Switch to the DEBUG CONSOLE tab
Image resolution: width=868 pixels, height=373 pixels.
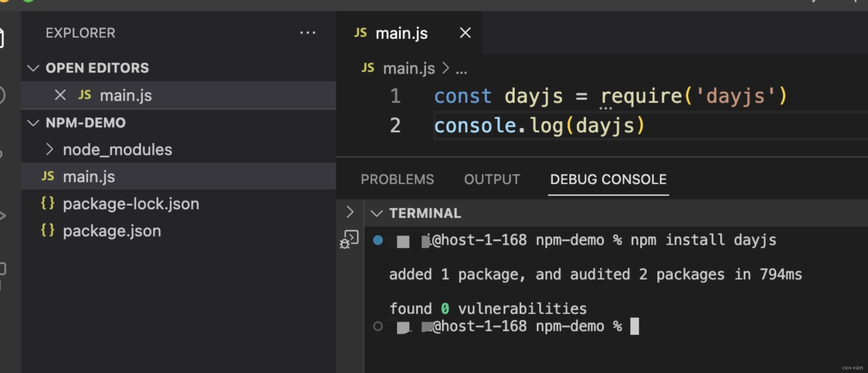click(608, 179)
